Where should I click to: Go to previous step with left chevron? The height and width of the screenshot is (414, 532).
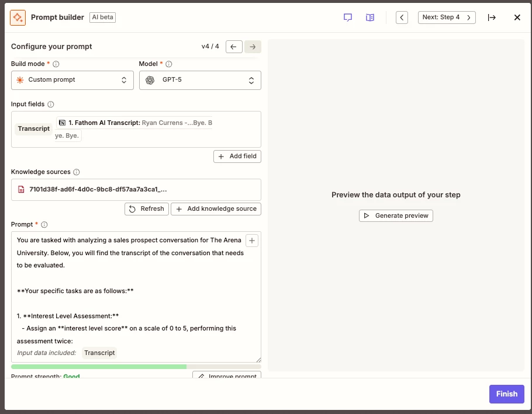(402, 18)
